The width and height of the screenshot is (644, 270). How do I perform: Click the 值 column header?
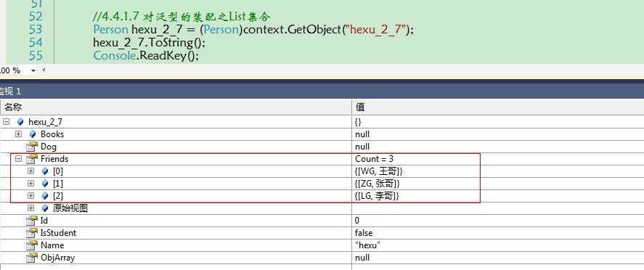pos(498,107)
